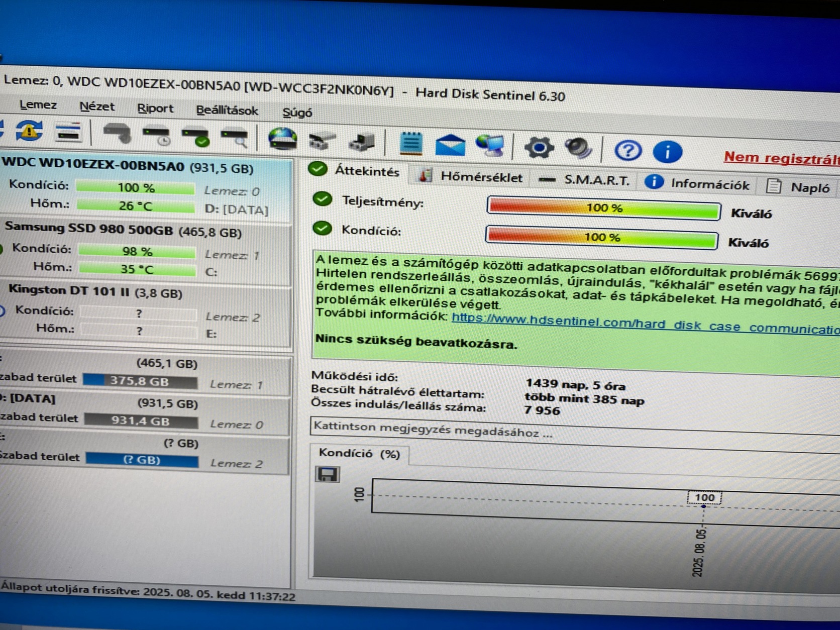The height and width of the screenshot is (630, 840).
Task: Click the "Kiváló" label next to Teljesítmény
Action: coord(751,214)
